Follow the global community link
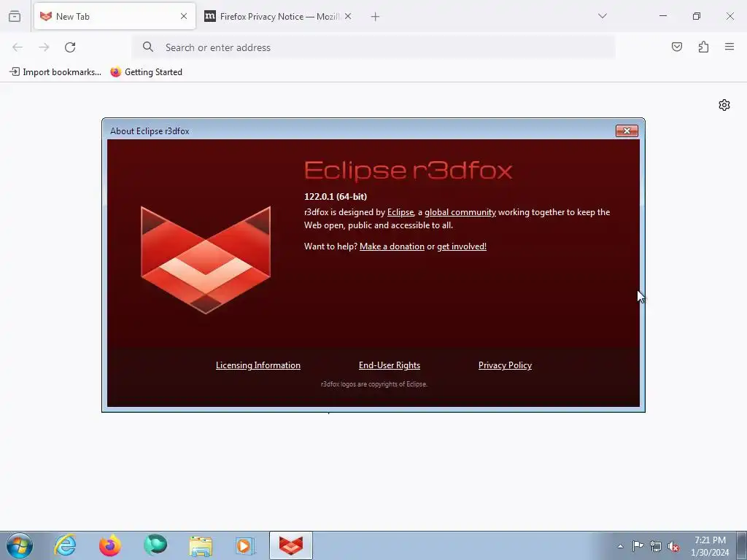Screen dimensions: 747x560 (x=460, y=212)
